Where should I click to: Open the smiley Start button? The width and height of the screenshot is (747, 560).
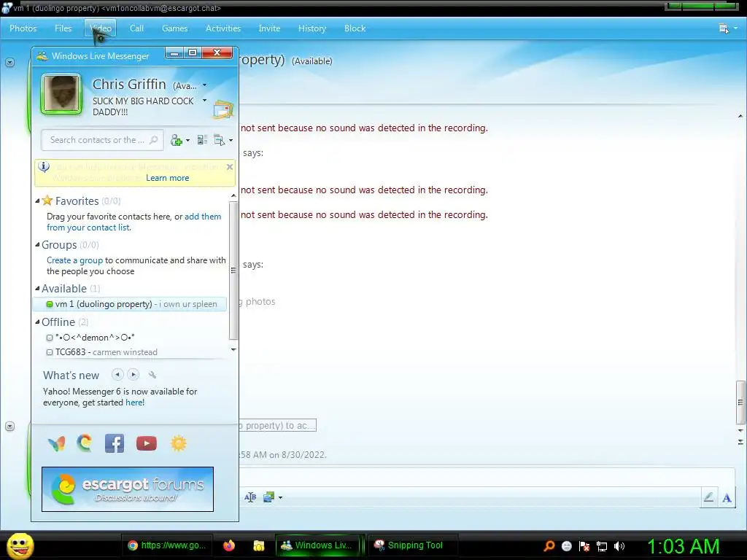(20, 545)
